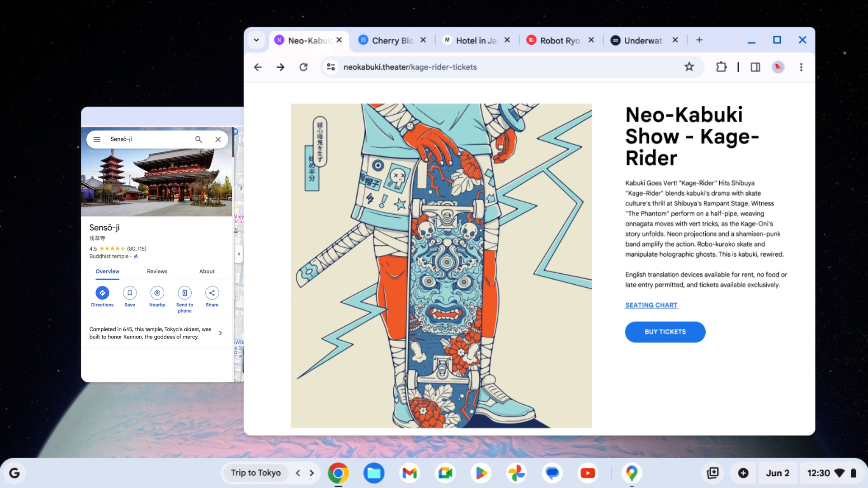Click the Trip to Tokyo desk name

pyautogui.click(x=256, y=473)
